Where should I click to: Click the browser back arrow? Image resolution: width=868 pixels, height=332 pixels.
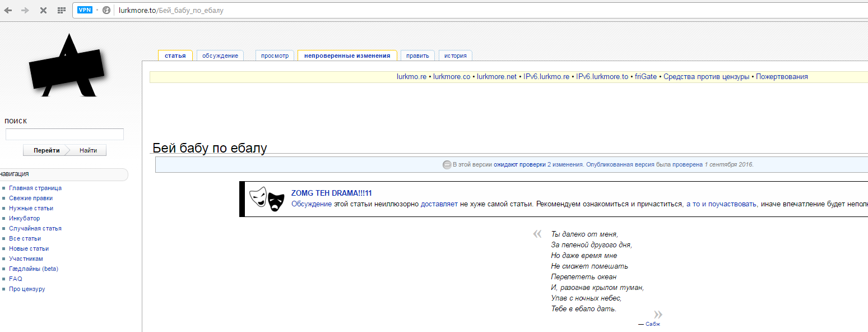click(x=8, y=10)
